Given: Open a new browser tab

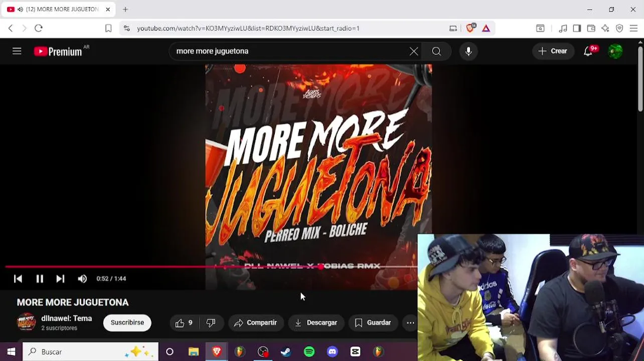Looking at the screenshot, I should [x=125, y=9].
